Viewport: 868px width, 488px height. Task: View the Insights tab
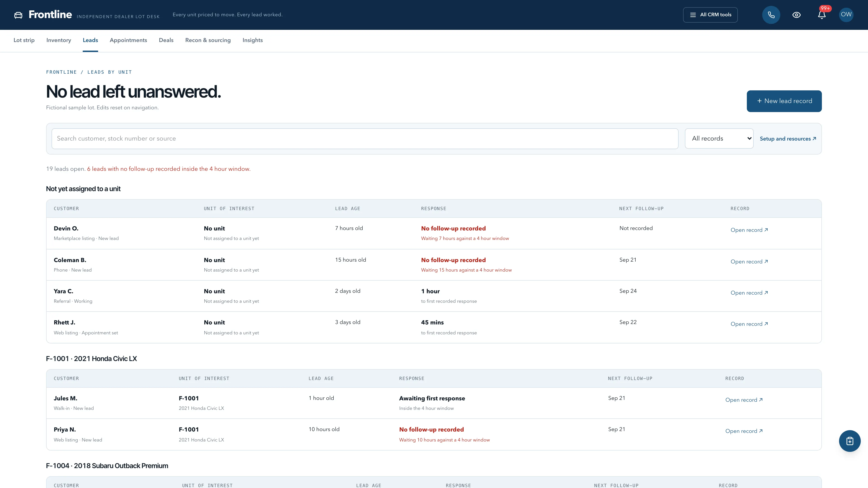point(252,40)
